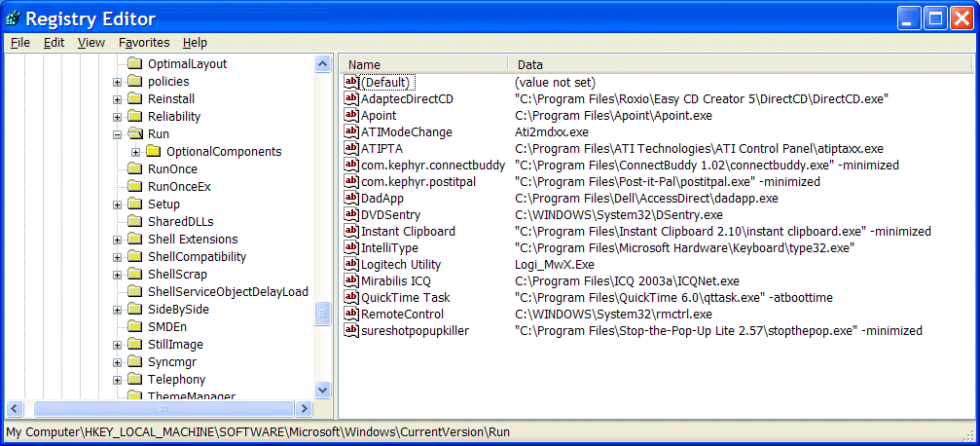
Task: Click the string icon beside ATIModeChange
Action: click(351, 132)
